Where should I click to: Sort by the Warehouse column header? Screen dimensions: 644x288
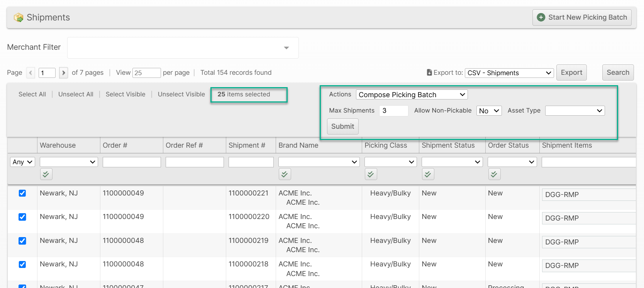pos(58,145)
